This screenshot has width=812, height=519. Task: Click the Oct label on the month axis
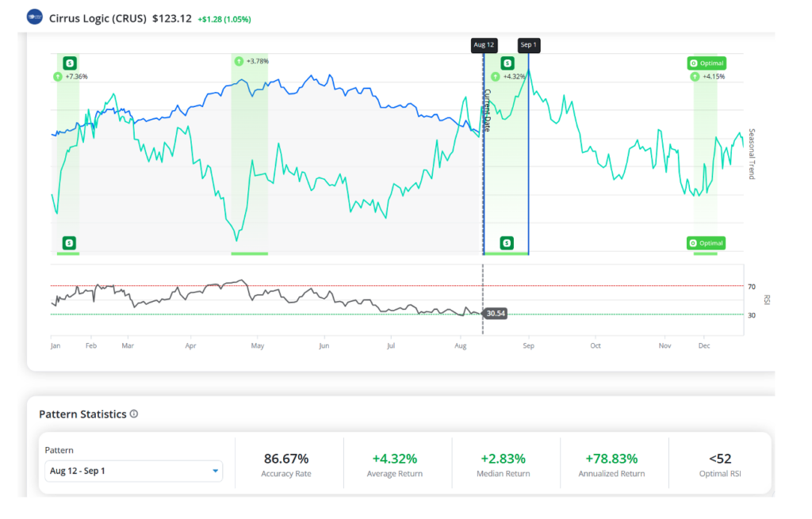[x=596, y=345]
